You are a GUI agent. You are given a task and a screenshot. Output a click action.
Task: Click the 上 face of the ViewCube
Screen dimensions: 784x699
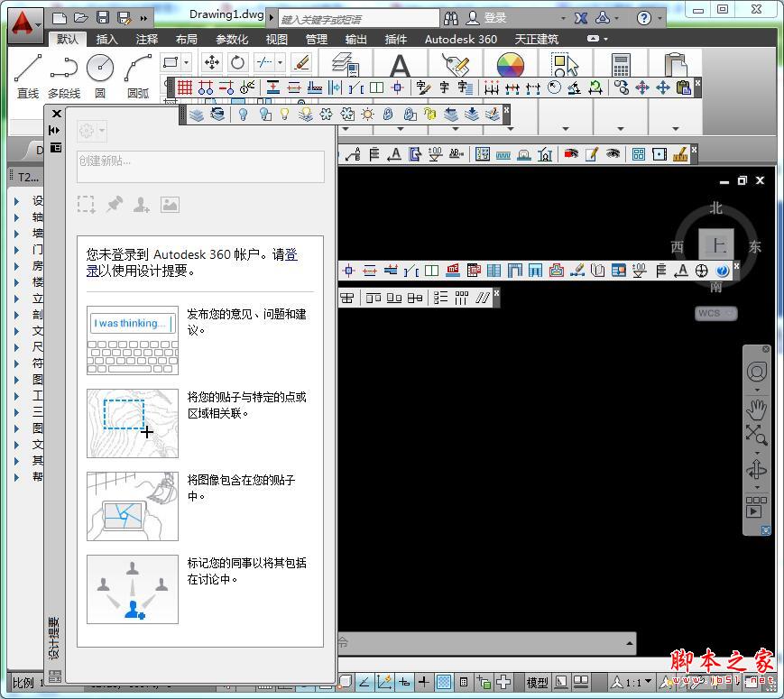coord(716,245)
